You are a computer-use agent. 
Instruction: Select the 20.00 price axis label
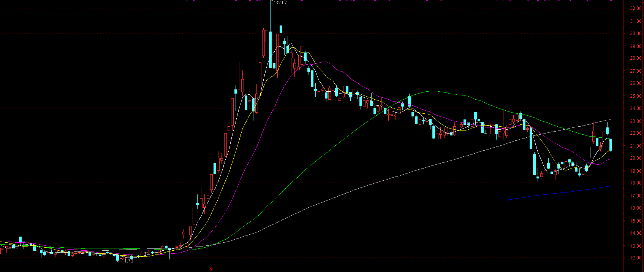click(x=636, y=158)
